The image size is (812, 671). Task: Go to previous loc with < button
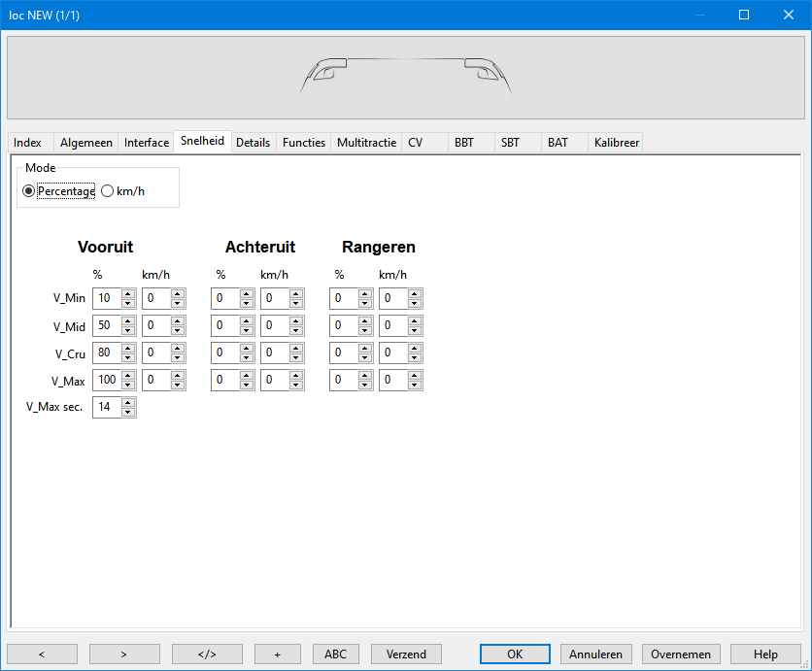point(42,654)
